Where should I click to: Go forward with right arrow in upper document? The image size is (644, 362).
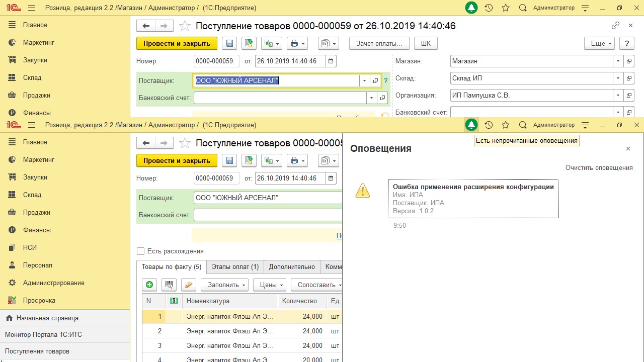click(164, 26)
